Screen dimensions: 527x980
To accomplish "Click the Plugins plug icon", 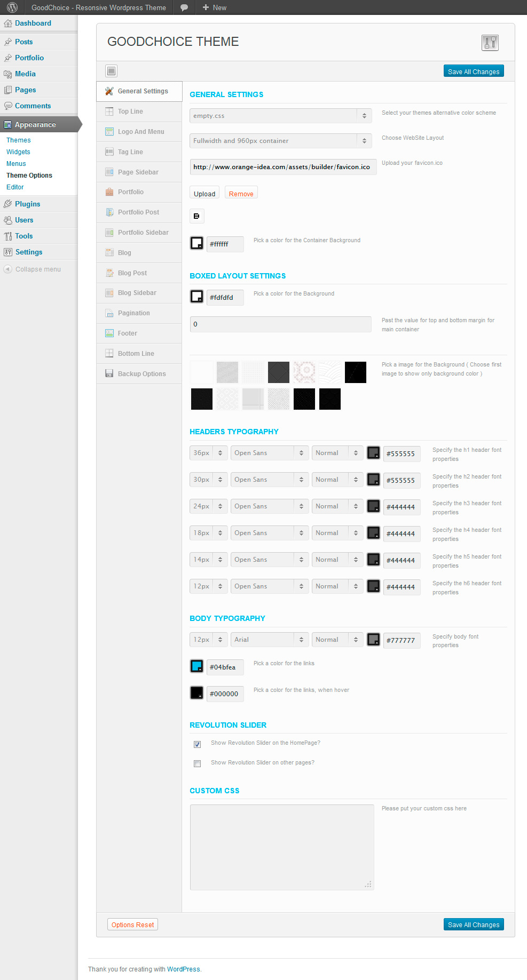I will pos(7,204).
